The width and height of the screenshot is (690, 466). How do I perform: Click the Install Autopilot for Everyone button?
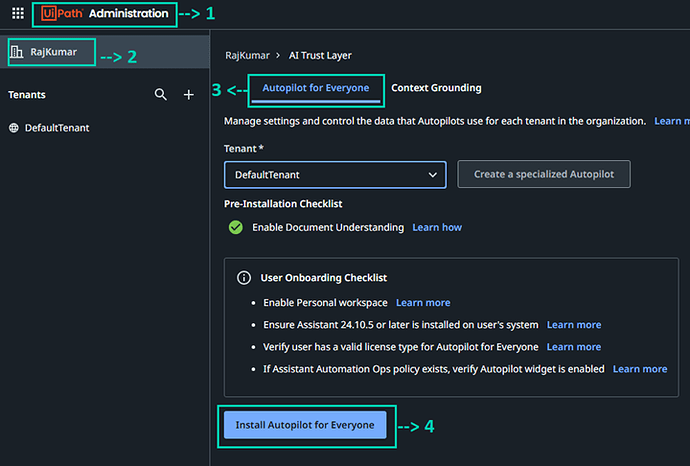(305, 425)
